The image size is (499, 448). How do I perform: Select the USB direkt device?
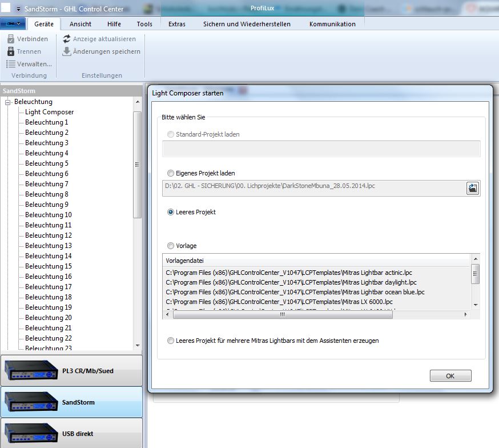point(71,434)
